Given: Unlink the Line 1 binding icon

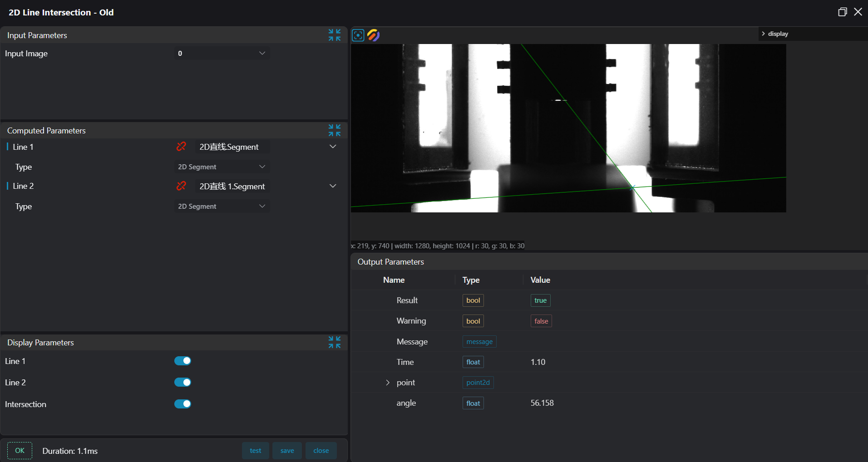Looking at the screenshot, I should click(x=181, y=147).
